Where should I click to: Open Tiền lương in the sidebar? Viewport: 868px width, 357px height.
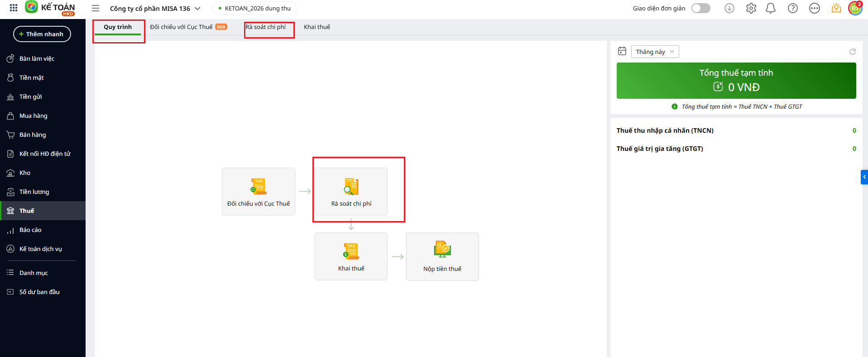[34, 192]
